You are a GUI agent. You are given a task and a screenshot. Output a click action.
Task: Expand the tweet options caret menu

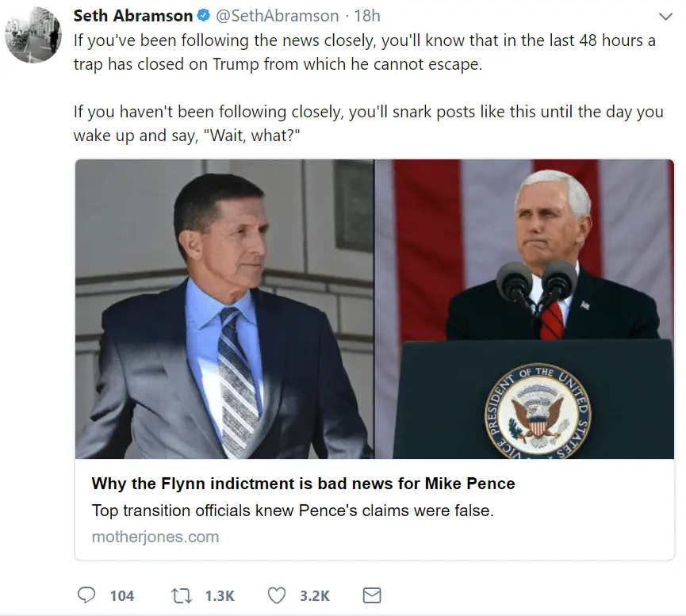click(665, 17)
